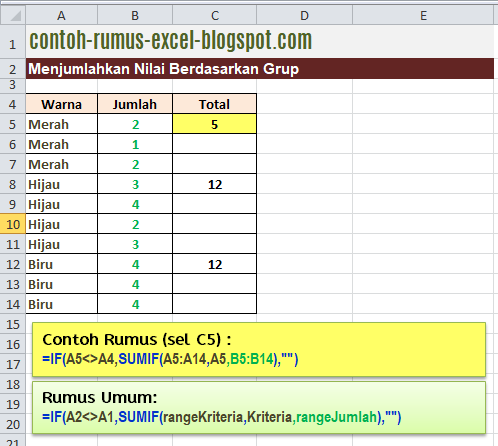Select 'Merah' cell in row 5

(62, 124)
